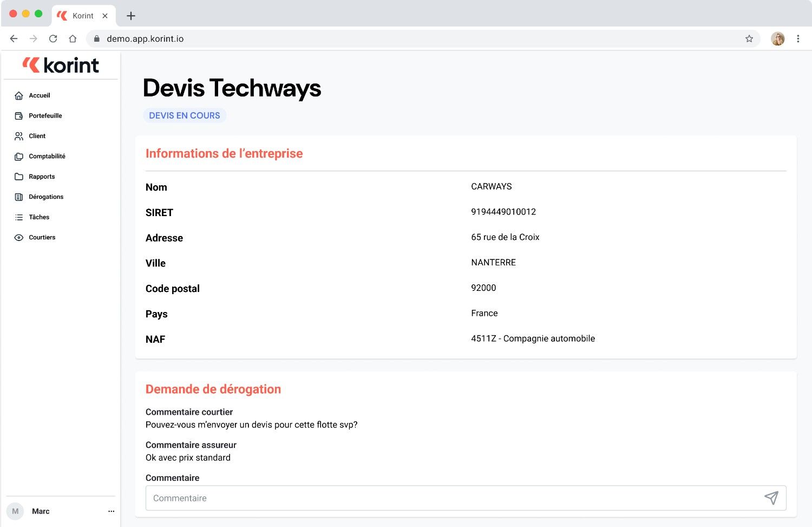Click the Rapports folder icon
The height and width of the screenshot is (527, 812).
pyautogui.click(x=19, y=177)
